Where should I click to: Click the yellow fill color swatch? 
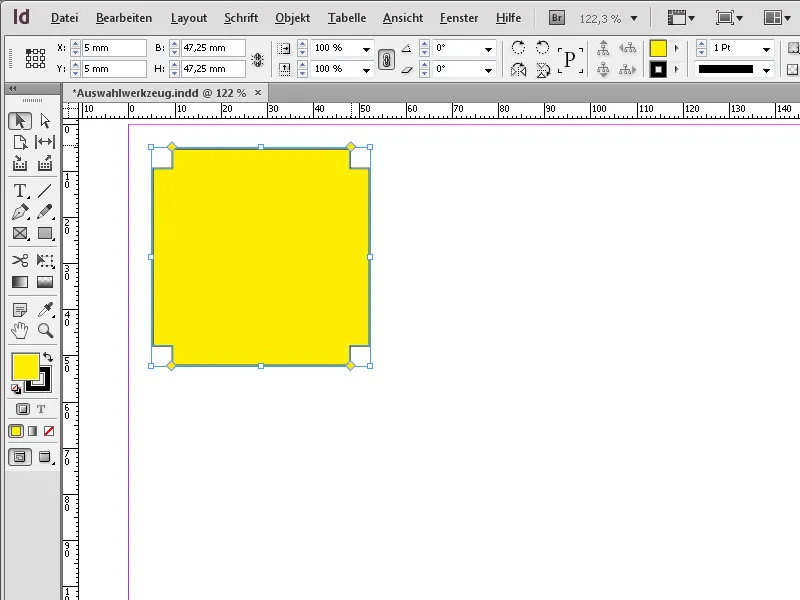pyautogui.click(x=24, y=368)
